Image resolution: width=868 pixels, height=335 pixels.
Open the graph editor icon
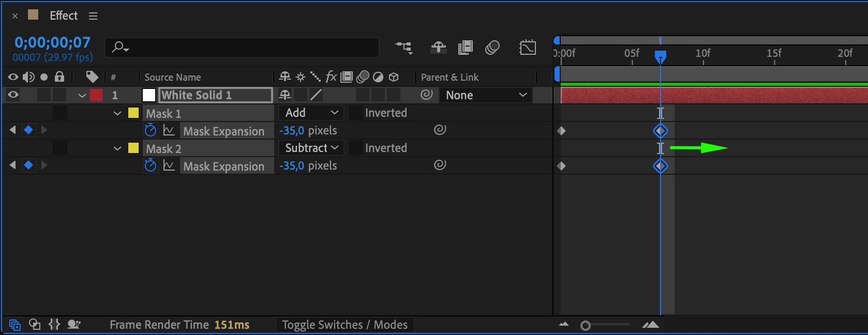click(527, 48)
